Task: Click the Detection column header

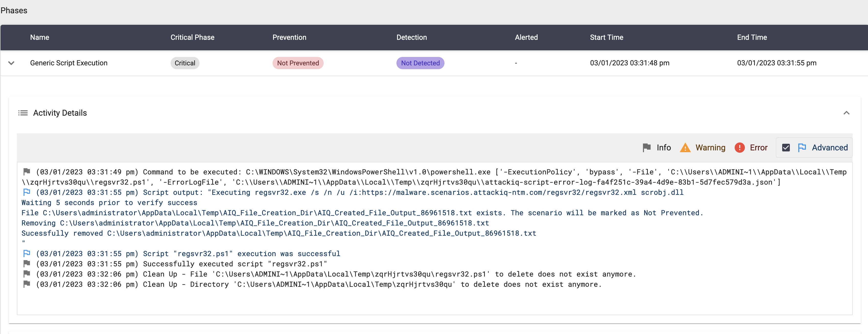Action: pyautogui.click(x=411, y=37)
